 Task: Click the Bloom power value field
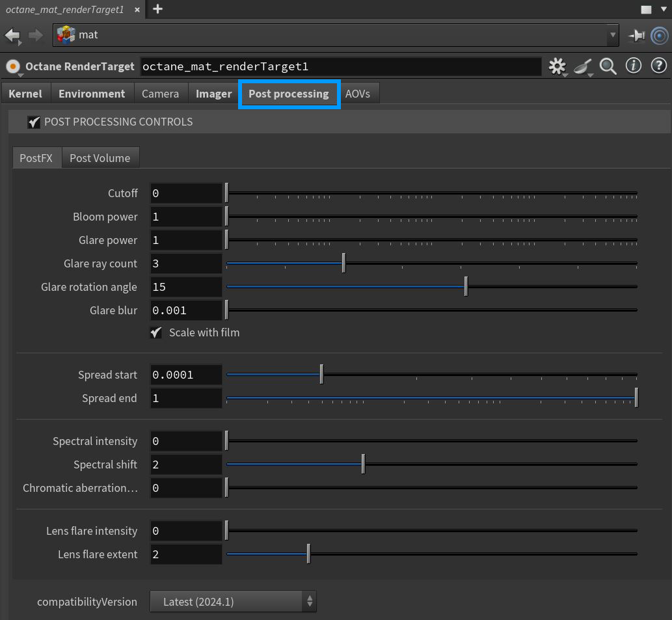(x=186, y=217)
